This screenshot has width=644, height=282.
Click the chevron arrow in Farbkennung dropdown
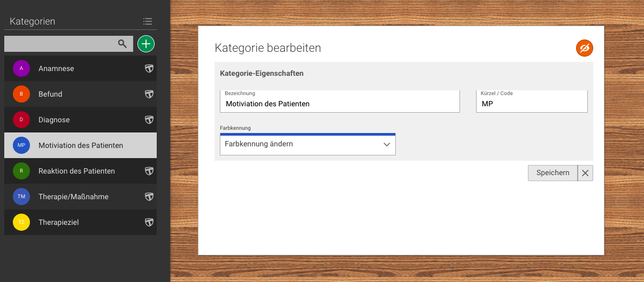tap(387, 145)
